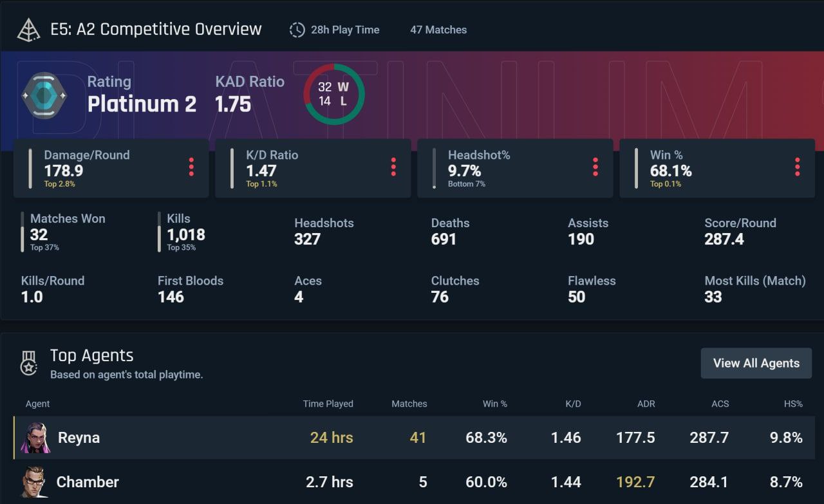Click the Top Agents medal icon
Image resolution: width=824 pixels, height=504 pixels.
(x=29, y=363)
